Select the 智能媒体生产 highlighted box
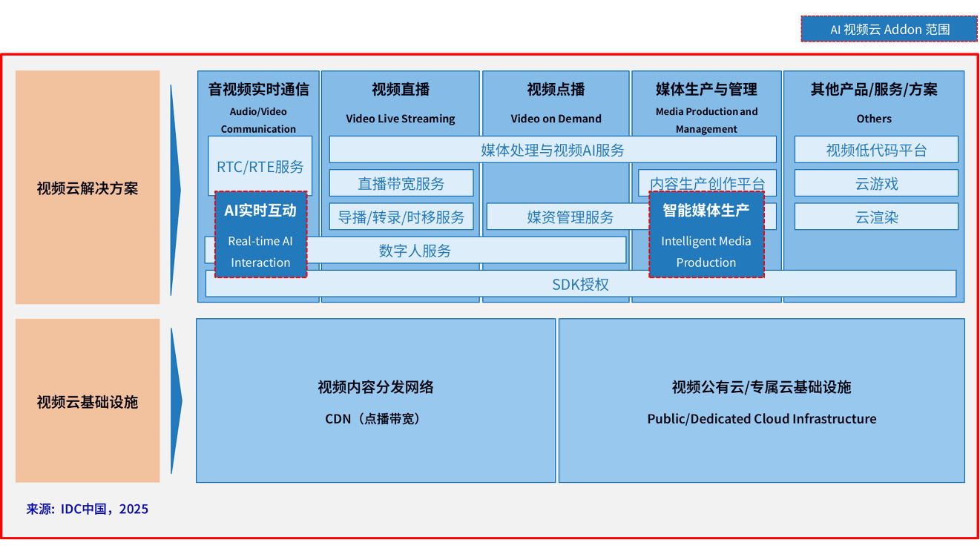Viewport: 980px width, 551px height. [x=706, y=234]
